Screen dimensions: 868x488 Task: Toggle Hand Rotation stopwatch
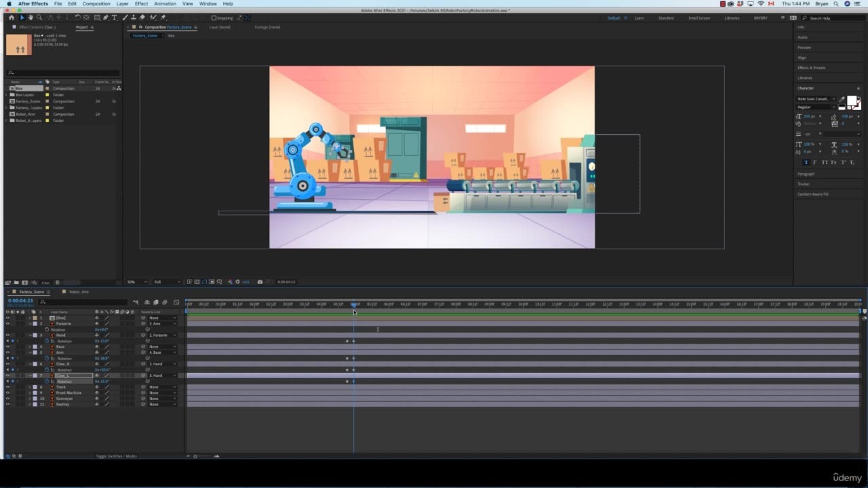(x=47, y=341)
